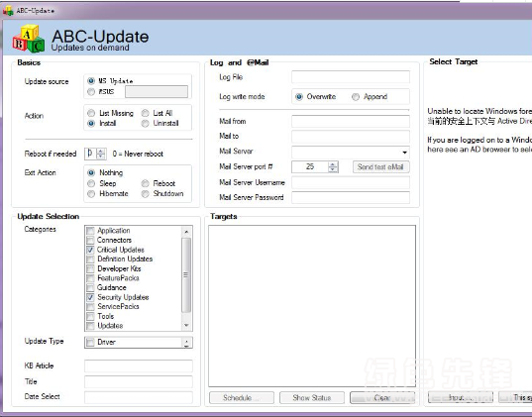Image resolution: width=532 pixels, height=417 pixels.
Task: Choose the List Missing action
Action: [x=91, y=113]
